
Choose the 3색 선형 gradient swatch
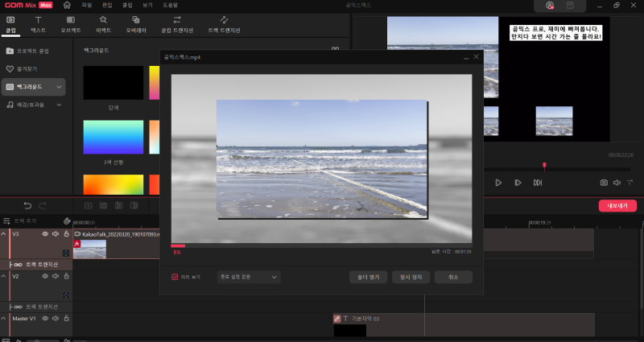coord(114,137)
